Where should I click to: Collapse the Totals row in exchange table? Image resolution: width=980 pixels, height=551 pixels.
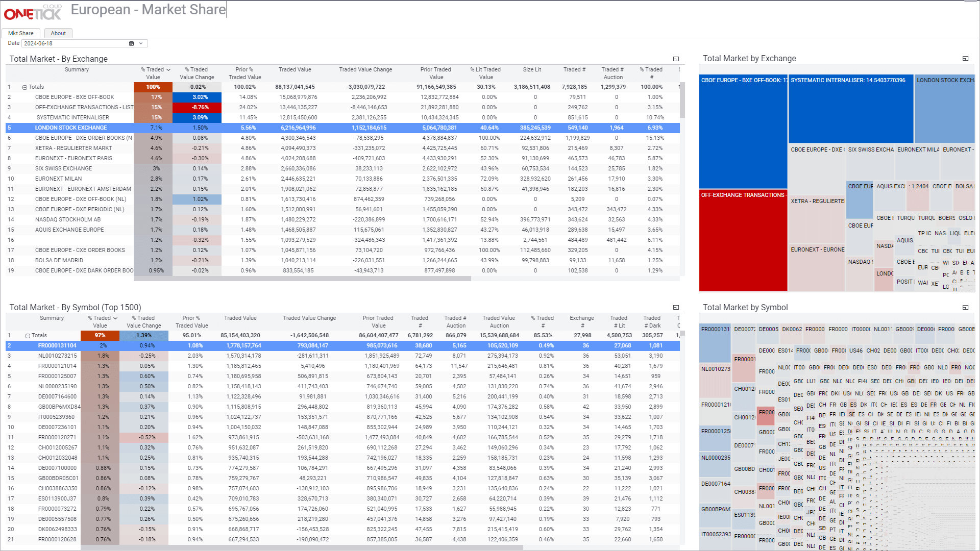(24, 87)
